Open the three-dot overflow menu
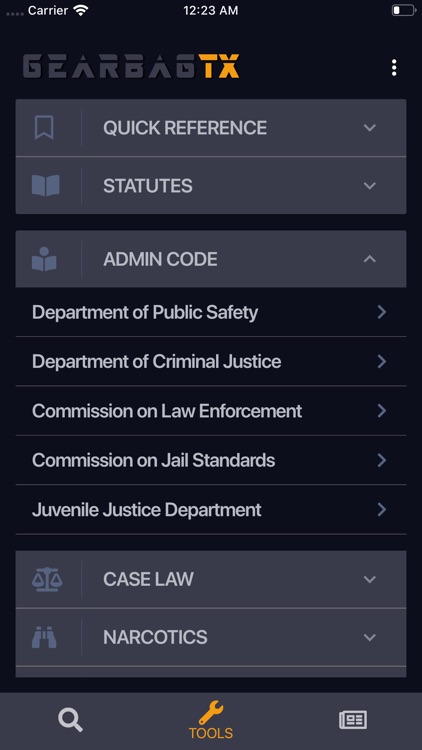This screenshot has width=422, height=750. click(394, 68)
